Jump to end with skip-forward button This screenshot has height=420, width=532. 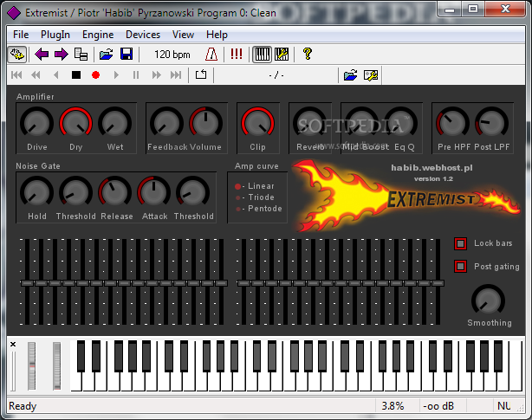176,75
